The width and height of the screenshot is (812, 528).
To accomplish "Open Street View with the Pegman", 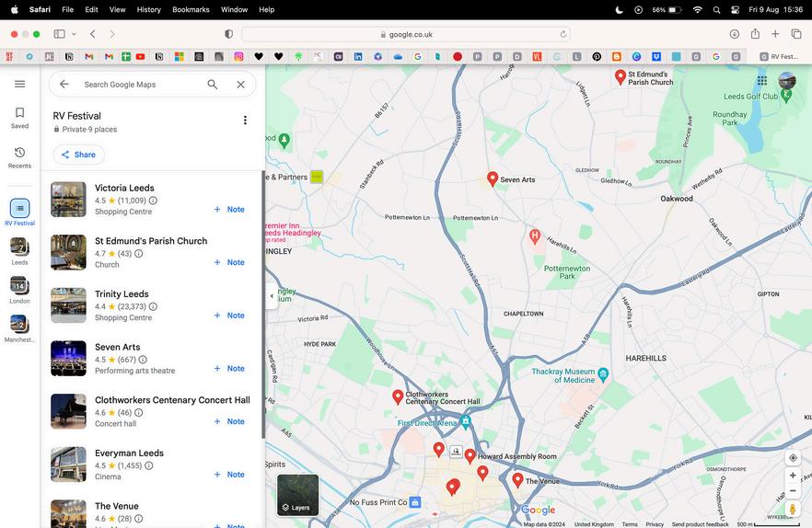I will point(793,509).
